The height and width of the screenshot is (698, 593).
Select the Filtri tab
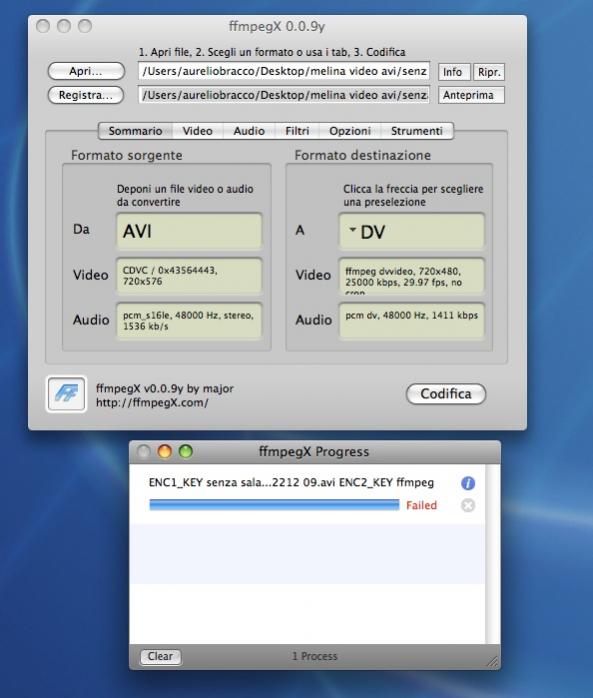297,131
